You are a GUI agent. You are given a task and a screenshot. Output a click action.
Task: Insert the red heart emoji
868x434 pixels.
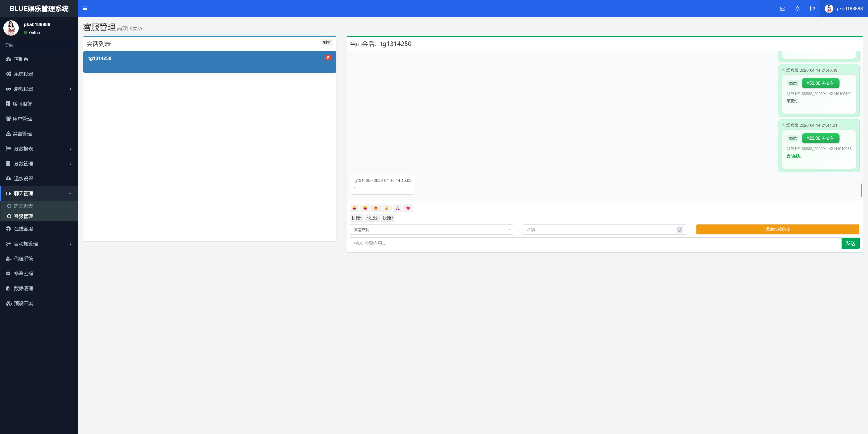point(408,208)
